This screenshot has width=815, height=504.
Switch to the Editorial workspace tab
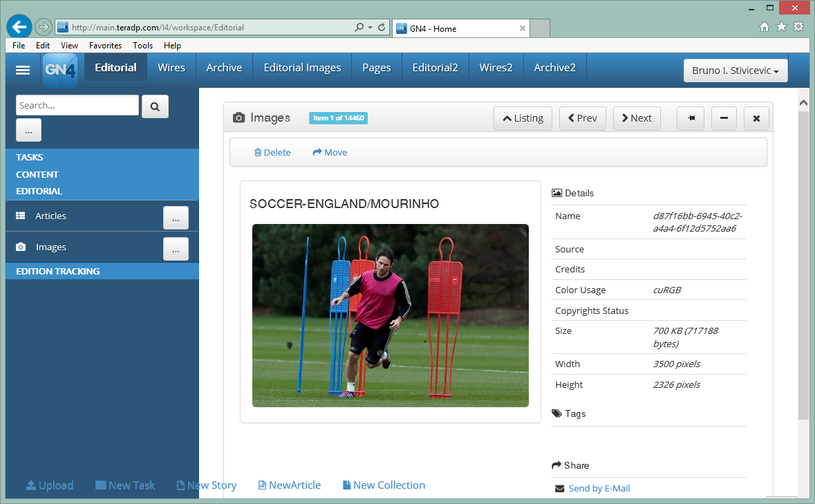pyautogui.click(x=115, y=68)
